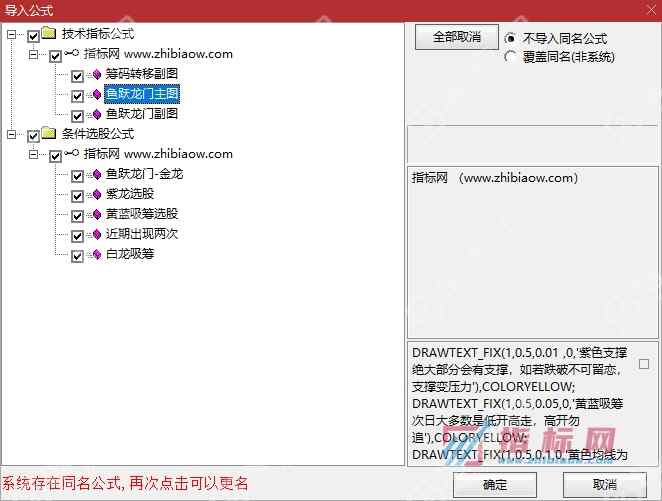Viewport: 662px width, 501px height.
Task: Uncheck the 近期出现两次 checkbox
Action: pos(77,236)
